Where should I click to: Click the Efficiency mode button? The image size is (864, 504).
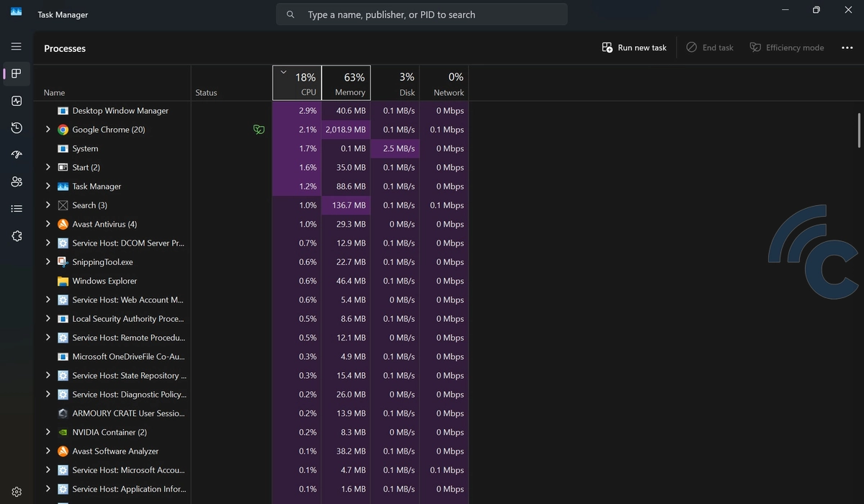[787, 48]
